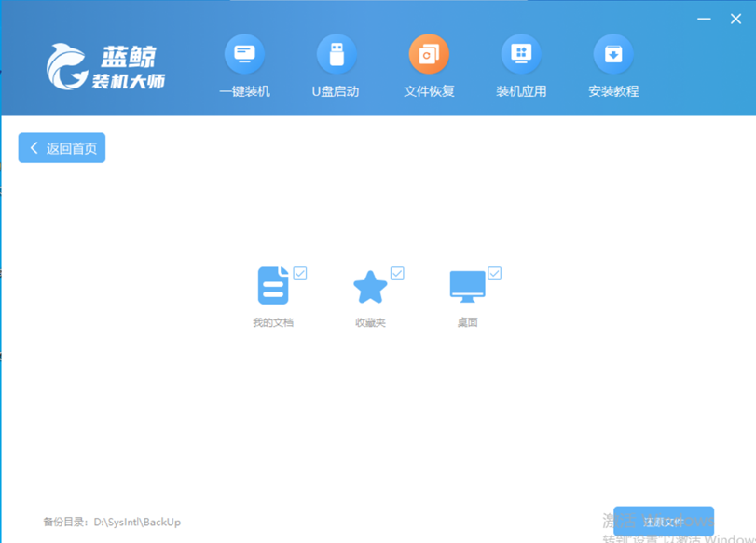Screen dimensions: 756x543
Task: Click the 我的文档 document icon
Action: point(272,286)
